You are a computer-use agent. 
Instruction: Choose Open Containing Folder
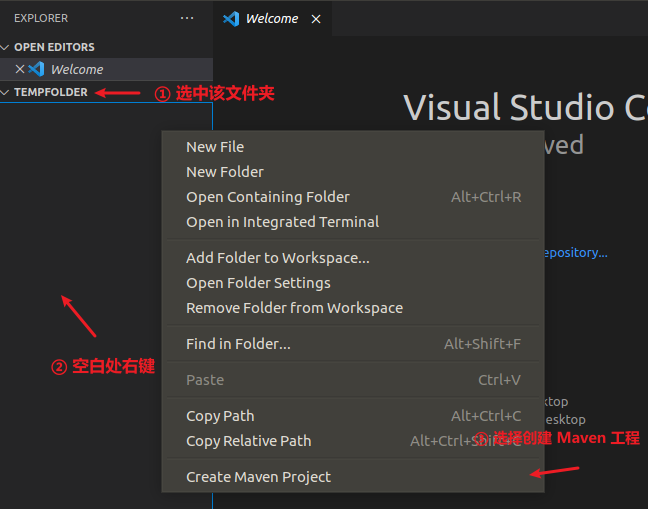pos(353,197)
